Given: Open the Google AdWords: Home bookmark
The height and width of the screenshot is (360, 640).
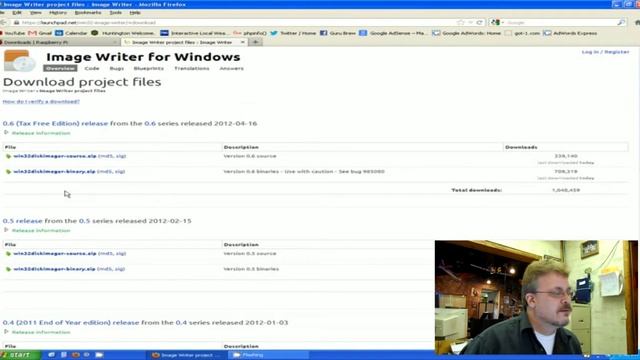Looking at the screenshot, I should click(467, 33).
